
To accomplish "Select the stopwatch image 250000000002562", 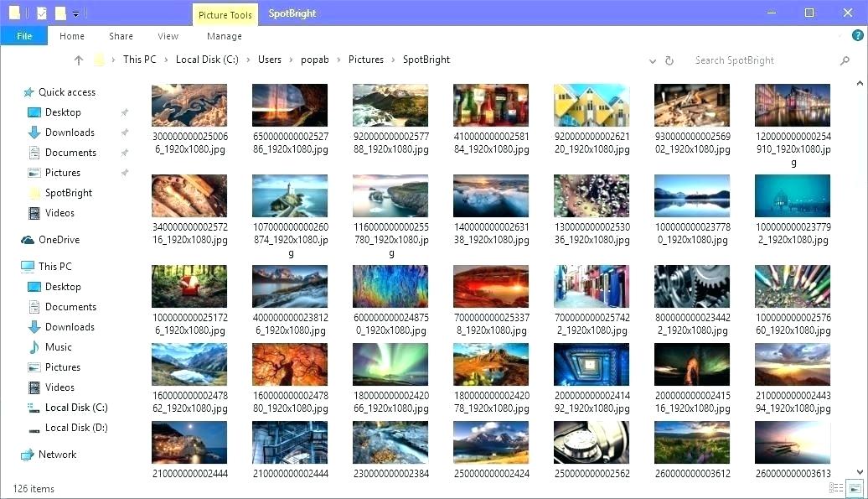I will (x=592, y=443).
